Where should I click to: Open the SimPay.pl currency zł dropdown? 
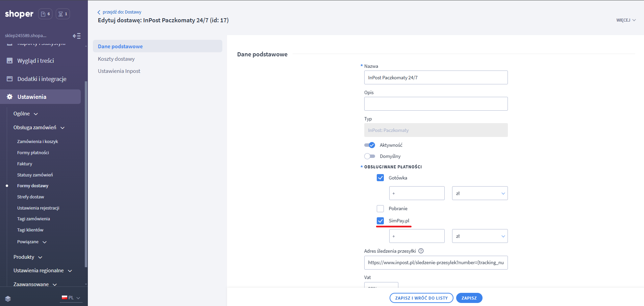pyautogui.click(x=480, y=236)
